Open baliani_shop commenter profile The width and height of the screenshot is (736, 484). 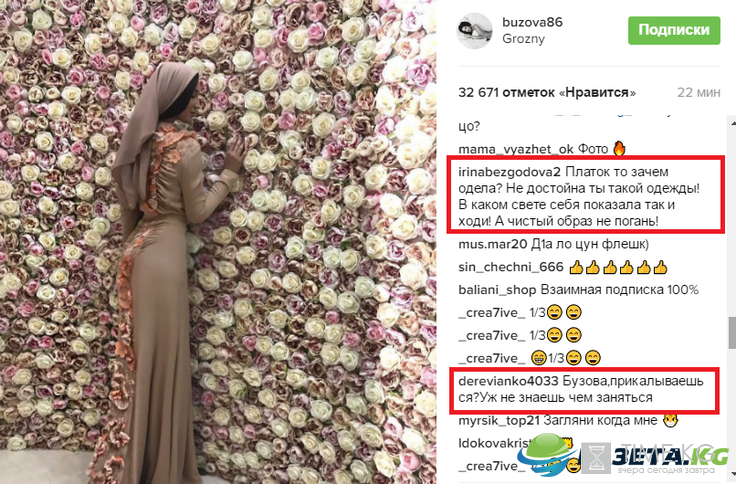497,290
